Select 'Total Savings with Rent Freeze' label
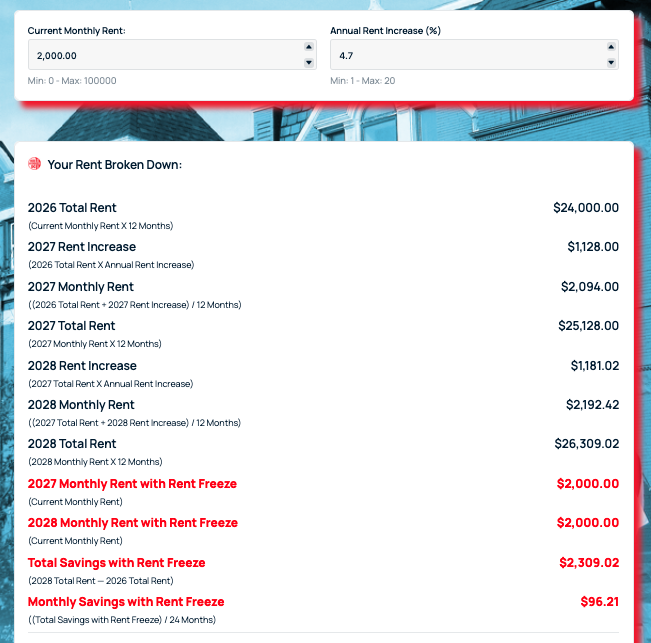651x643 pixels. point(116,562)
